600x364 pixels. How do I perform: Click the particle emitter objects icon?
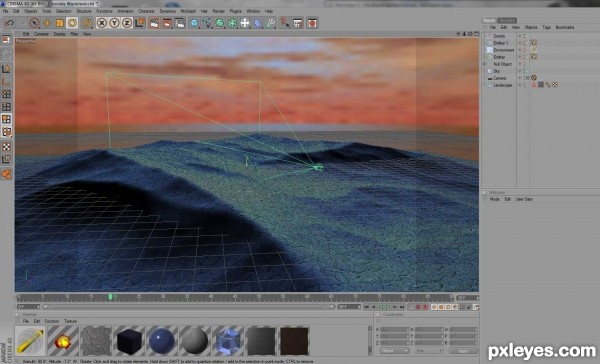click(x=271, y=23)
